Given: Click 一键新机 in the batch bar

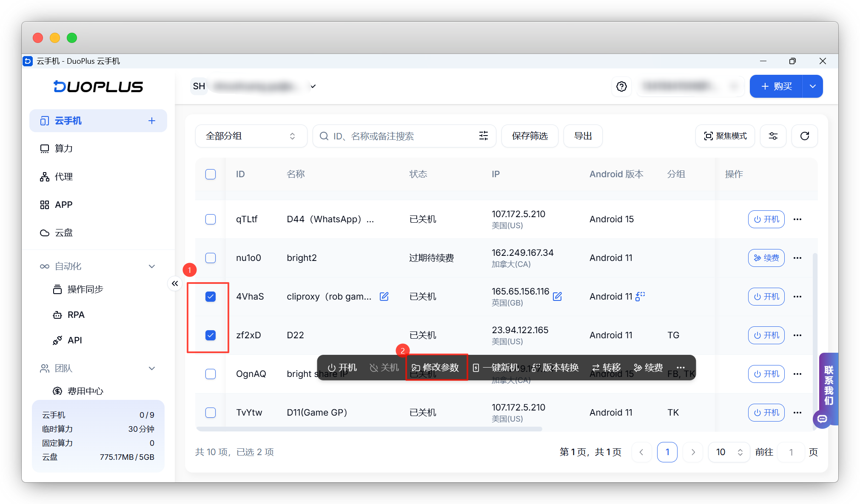Looking at the screenshot, I should (x=496, y=368).
